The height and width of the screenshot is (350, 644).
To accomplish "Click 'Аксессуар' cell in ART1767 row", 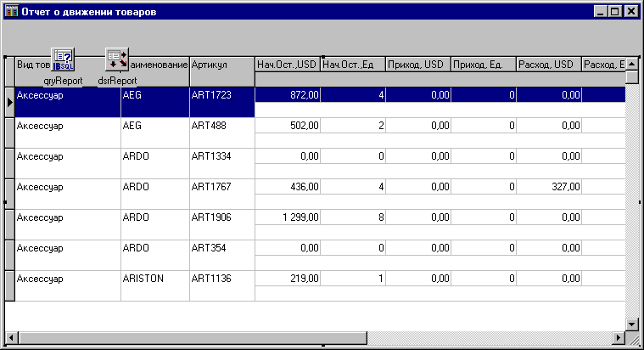I will coord(68,195).
